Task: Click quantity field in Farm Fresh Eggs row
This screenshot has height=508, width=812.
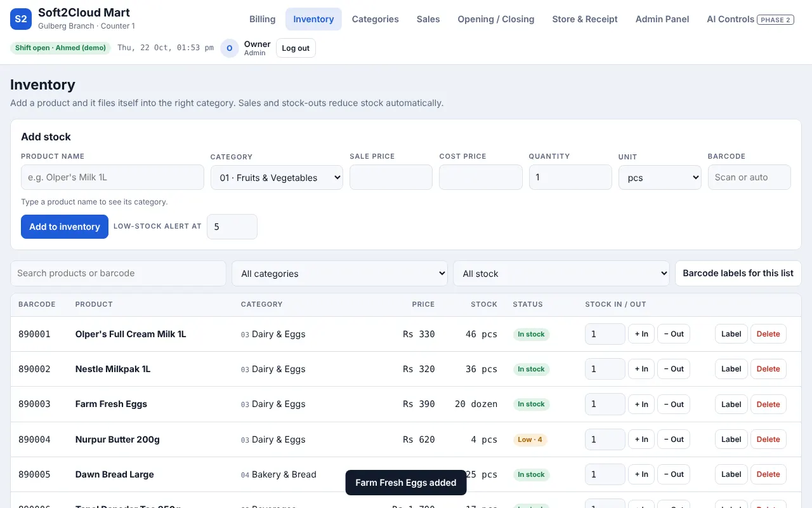Action: pyautogui.click(x=605, y=404)
